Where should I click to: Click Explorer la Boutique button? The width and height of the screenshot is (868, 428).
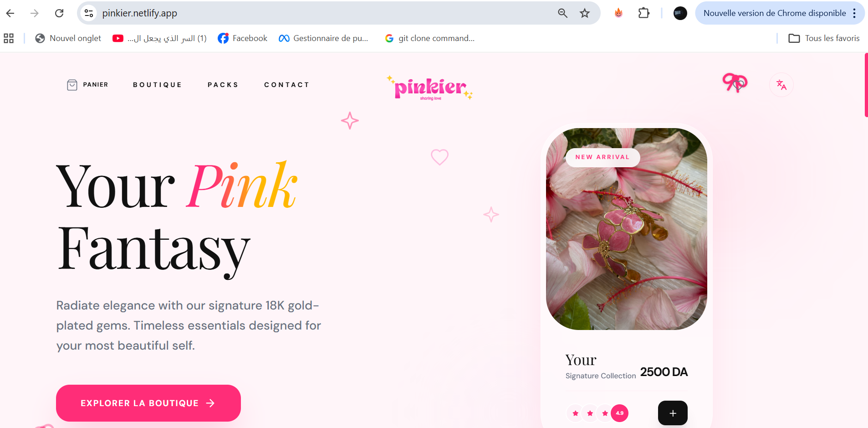148,403
